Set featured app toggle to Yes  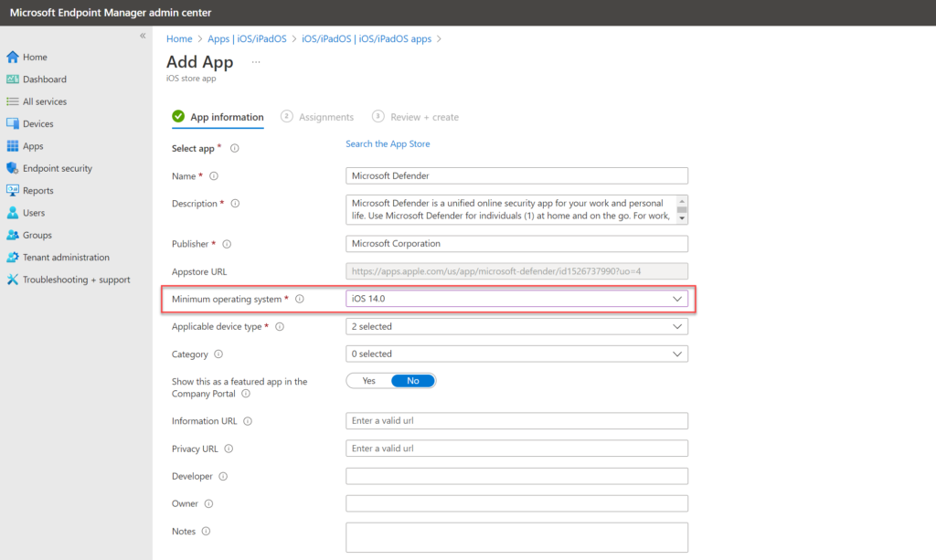(369, 381)
